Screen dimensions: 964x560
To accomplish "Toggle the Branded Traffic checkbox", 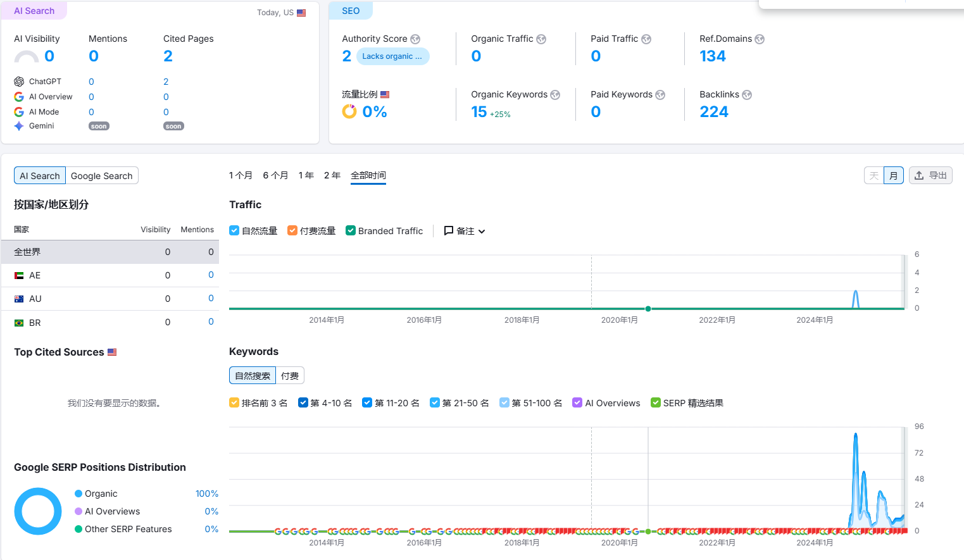I will 351,231.
